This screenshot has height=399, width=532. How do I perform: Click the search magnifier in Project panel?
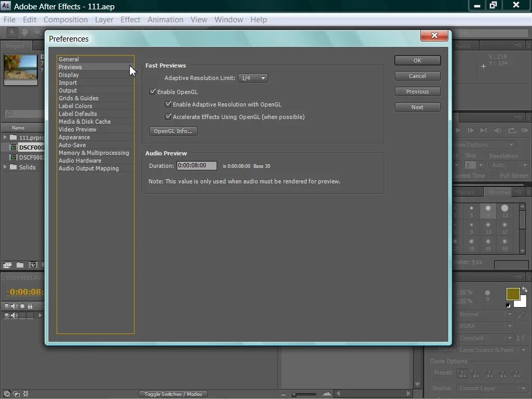click(9, 113)
